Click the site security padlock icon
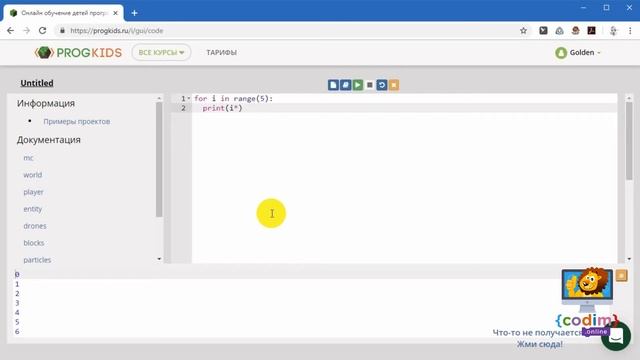 pos(62,31)
